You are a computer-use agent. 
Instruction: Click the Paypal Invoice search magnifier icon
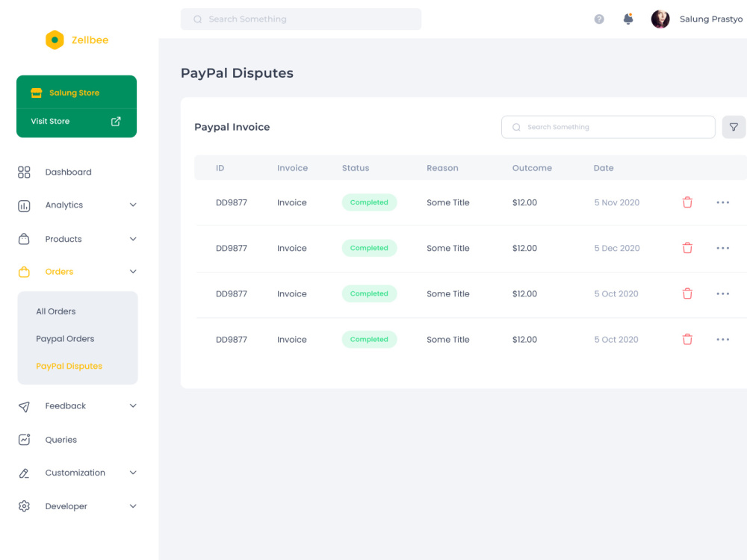(516, 127)
